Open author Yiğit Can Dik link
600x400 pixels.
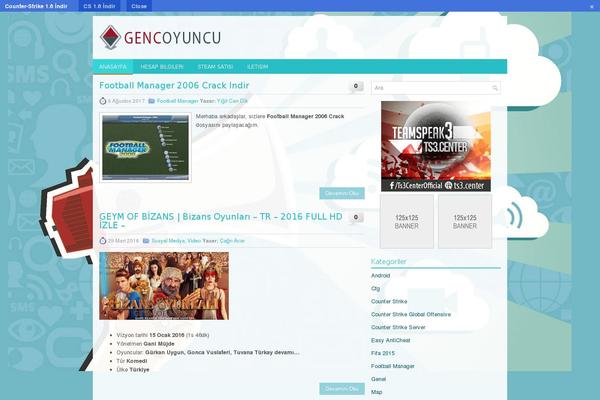coord(232,101)
